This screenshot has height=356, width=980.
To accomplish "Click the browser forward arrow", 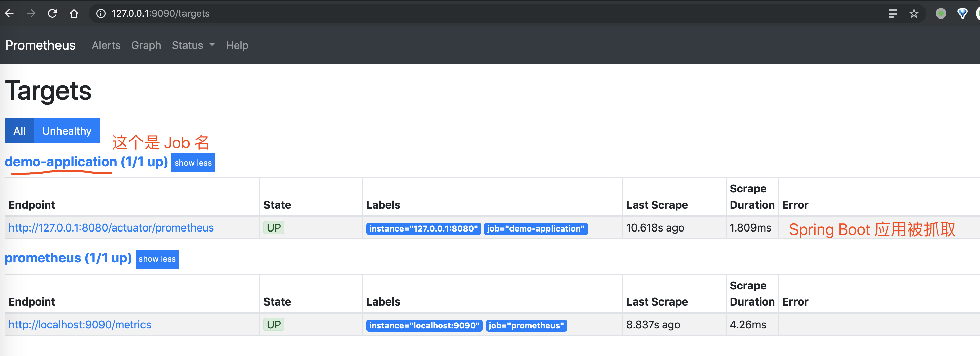I will tap(31, 14).
